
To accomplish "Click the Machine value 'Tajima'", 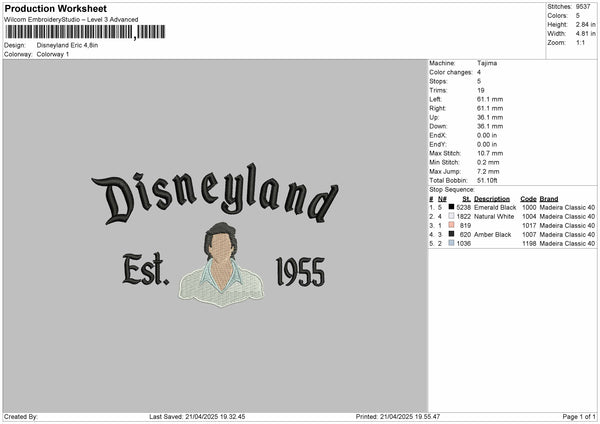I will coord(487,63).
